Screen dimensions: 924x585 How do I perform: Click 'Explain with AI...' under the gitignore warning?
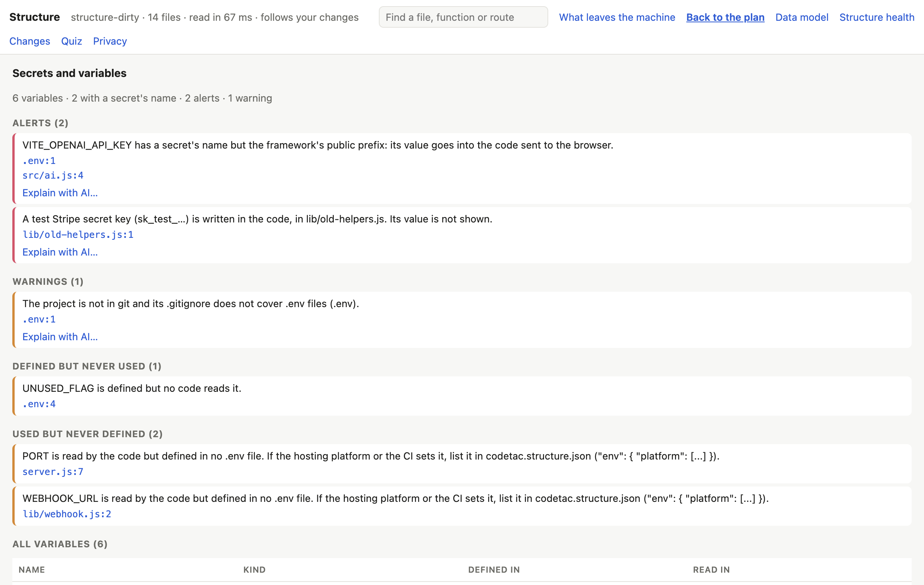60,337
